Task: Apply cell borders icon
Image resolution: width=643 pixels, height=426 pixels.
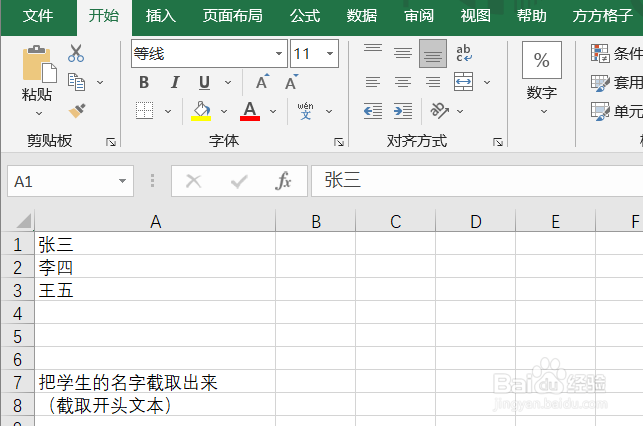Action: (x=144, y=111)
